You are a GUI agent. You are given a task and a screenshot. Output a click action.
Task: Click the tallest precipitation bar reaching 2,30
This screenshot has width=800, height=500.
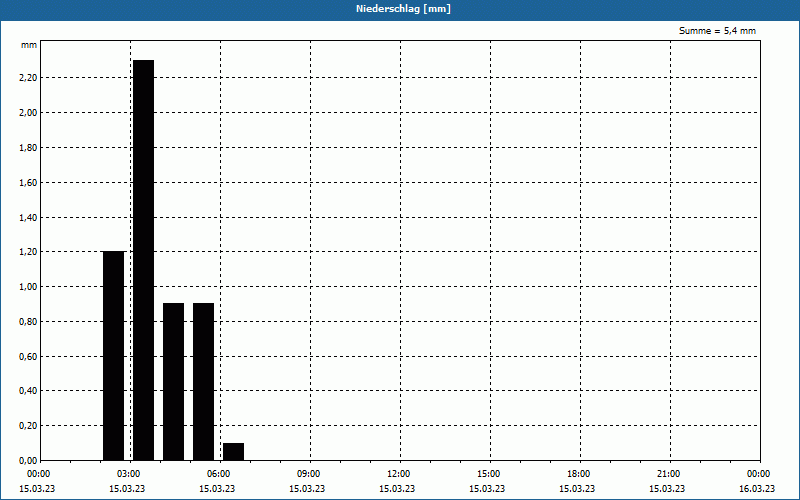[143, 260]
